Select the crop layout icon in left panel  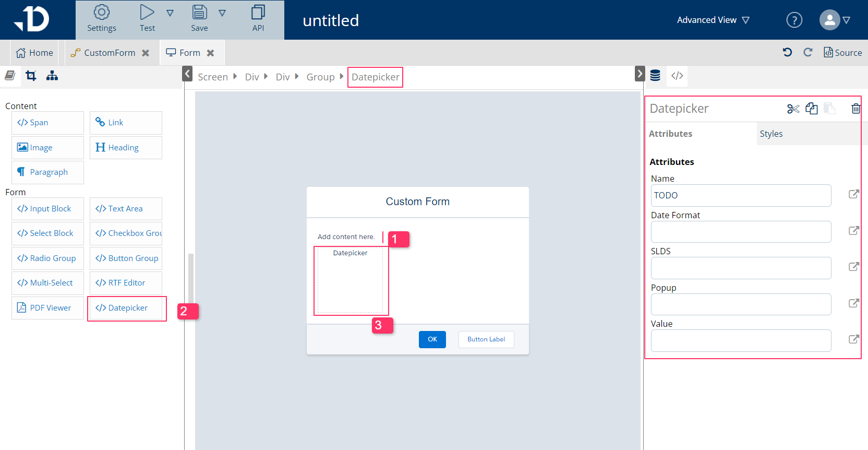(x=31, y=76)
